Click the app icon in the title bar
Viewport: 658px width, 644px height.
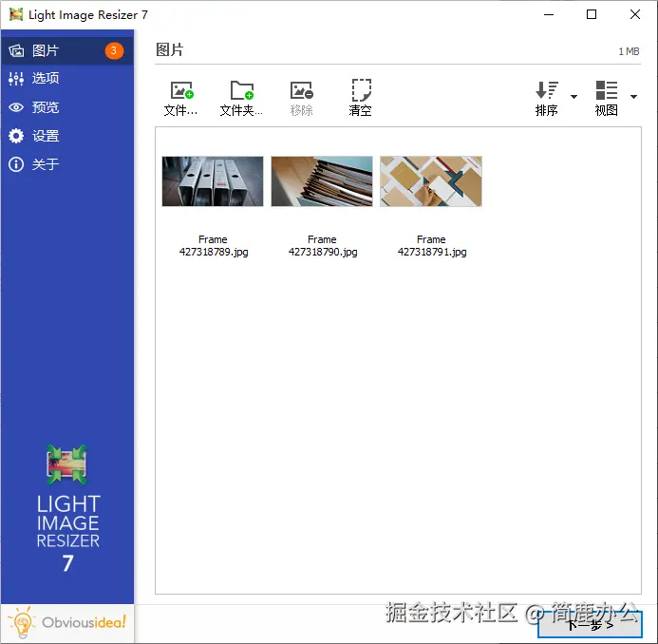click(x=16, y=14)
